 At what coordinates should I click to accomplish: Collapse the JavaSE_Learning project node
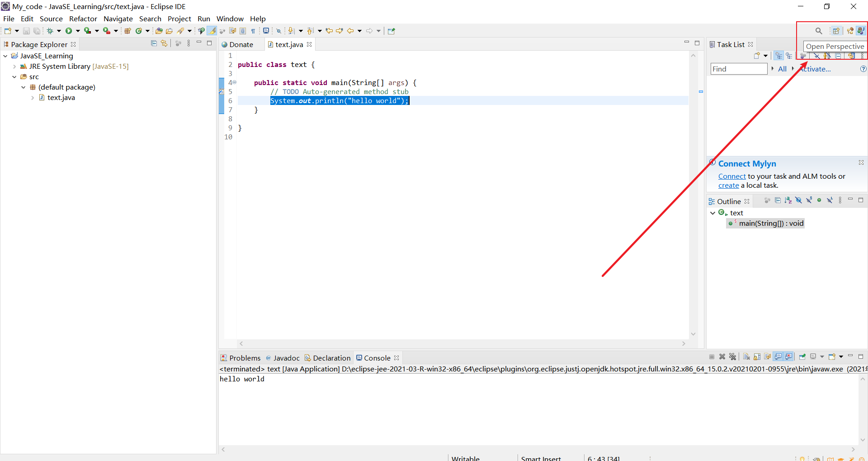click(x=5, y=56)
